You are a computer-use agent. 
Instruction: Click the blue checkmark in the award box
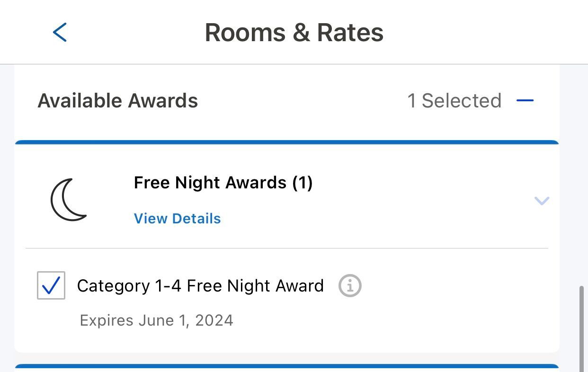pos(51,285)
